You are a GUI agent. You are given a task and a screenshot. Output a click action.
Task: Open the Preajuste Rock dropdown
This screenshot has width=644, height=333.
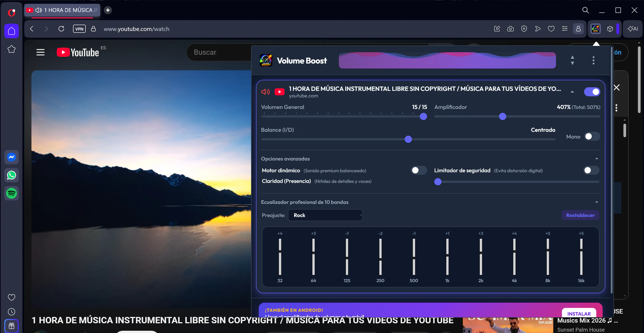[325, 215]
